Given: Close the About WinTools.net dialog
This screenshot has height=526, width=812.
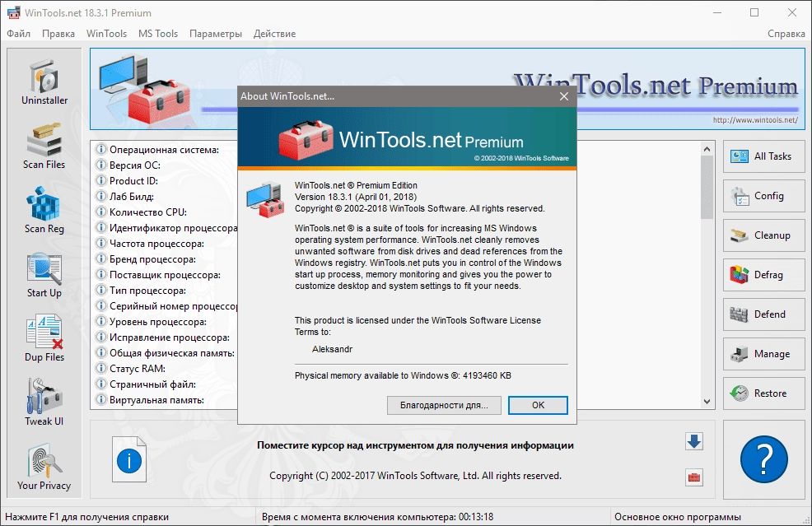Looking at the screenshot, I should 564,96.
